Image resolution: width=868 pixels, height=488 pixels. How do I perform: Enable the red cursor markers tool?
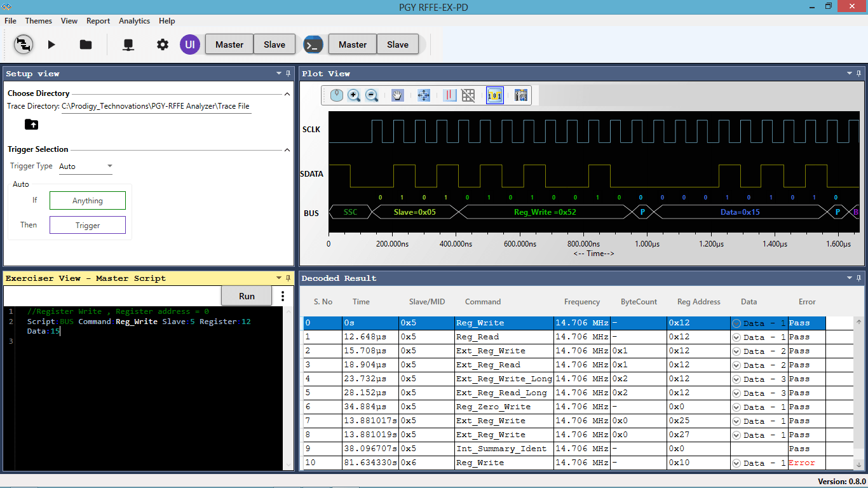pos(450,95)
